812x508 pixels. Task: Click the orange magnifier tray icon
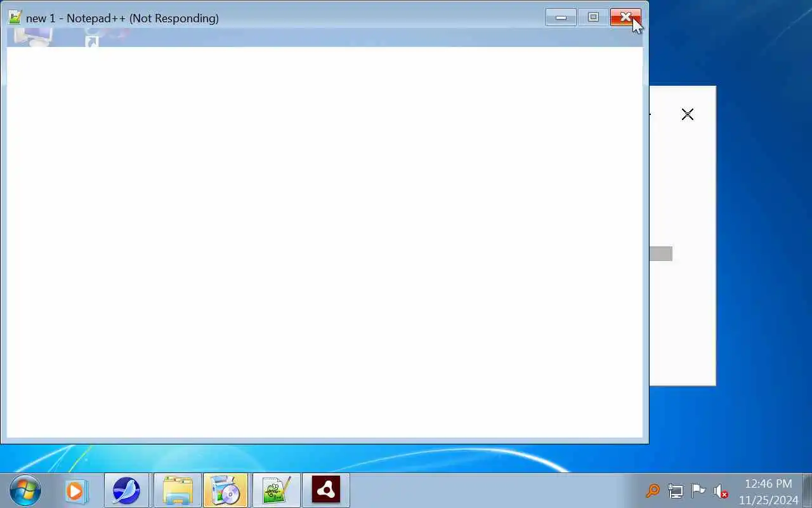[653, 491]
